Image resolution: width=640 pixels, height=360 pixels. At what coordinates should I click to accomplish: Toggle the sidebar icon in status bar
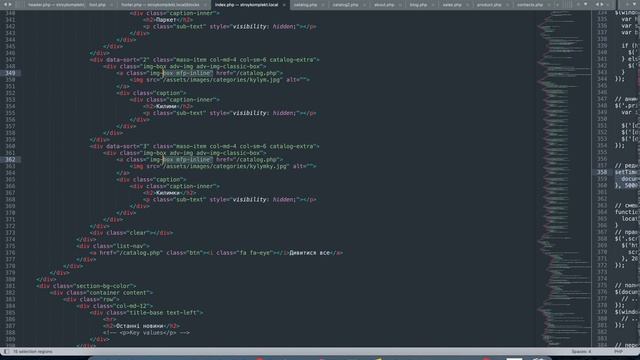pyautogui.click(x=6, y=351)
